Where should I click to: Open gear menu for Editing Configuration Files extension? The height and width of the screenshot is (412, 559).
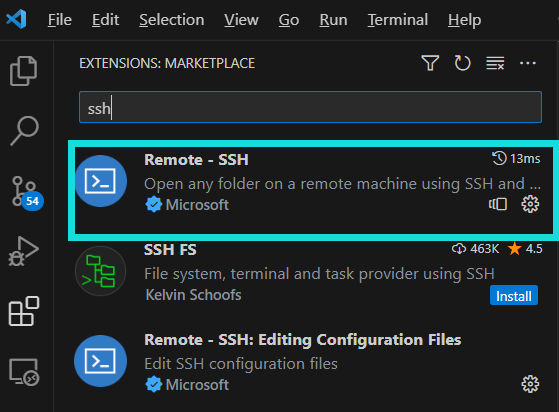(530, 384)
